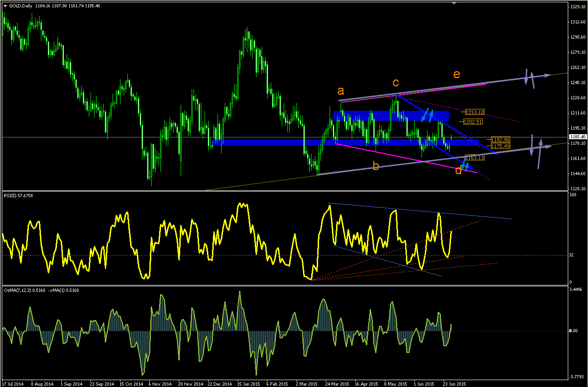The image size is (588, 387).
Task: Click the RSI(5) indicator label
Action: (x=20, y=196)
